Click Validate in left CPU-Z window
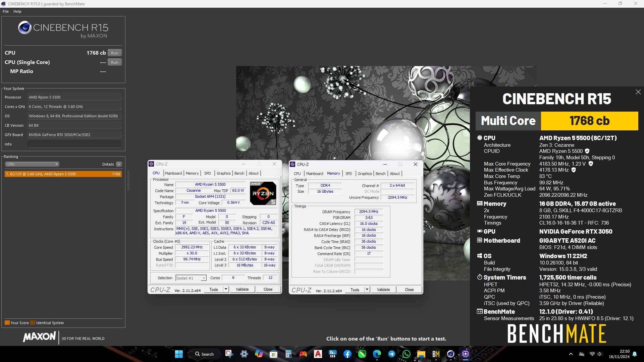This screenshot has height=362, width=644. (x=242, y=290)
